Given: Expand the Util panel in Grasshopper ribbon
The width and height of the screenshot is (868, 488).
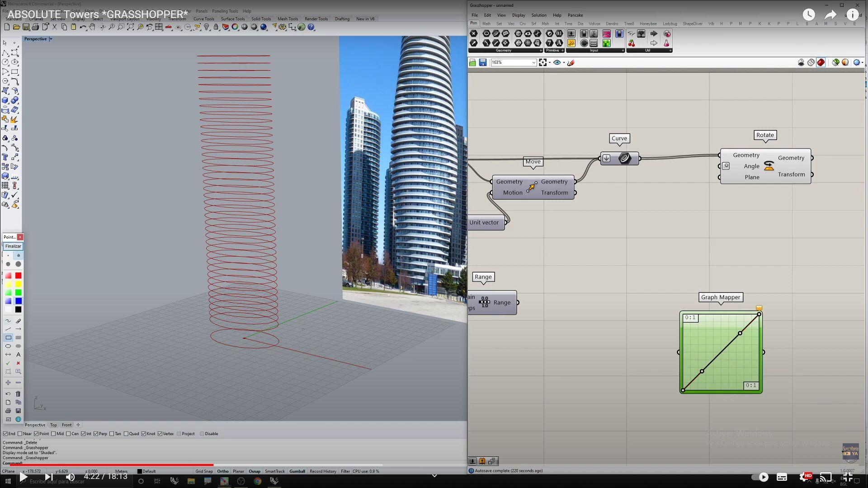Looking at the screenshot, I should [x=670, y=51].
